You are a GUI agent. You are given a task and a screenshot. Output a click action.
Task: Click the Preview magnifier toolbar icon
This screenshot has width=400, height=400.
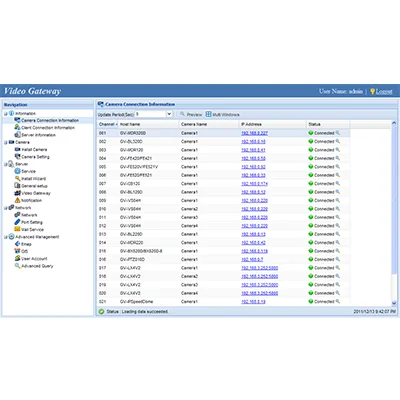(182, 114)
